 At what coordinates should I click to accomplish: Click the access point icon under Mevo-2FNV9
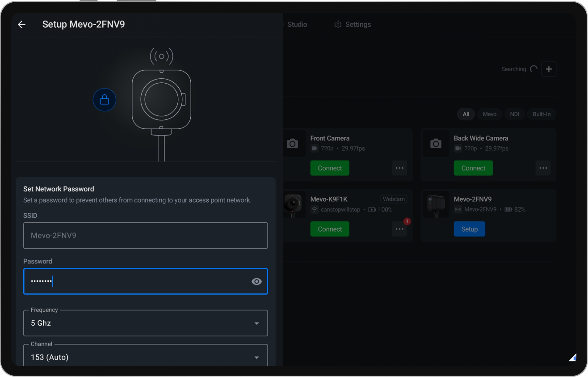(x=458, y=209)
